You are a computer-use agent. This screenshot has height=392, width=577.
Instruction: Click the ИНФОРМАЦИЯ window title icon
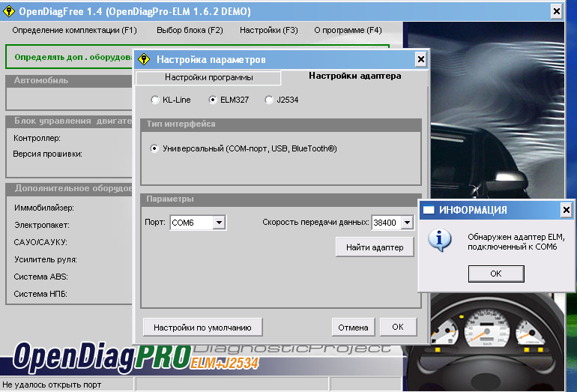tap(429, 210)
